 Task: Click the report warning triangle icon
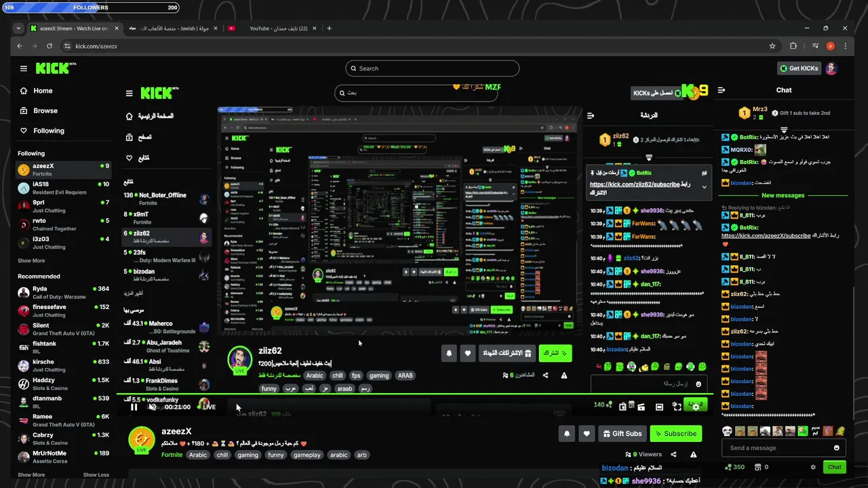pos(693,455)
